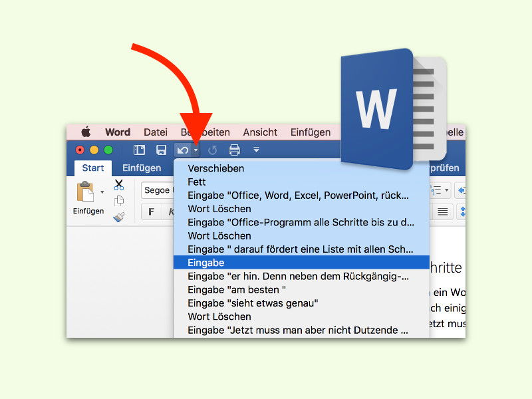Screen dimensions: 532x399
Task: Save the document with the floppy disk icon
Action: pos(161,150)
